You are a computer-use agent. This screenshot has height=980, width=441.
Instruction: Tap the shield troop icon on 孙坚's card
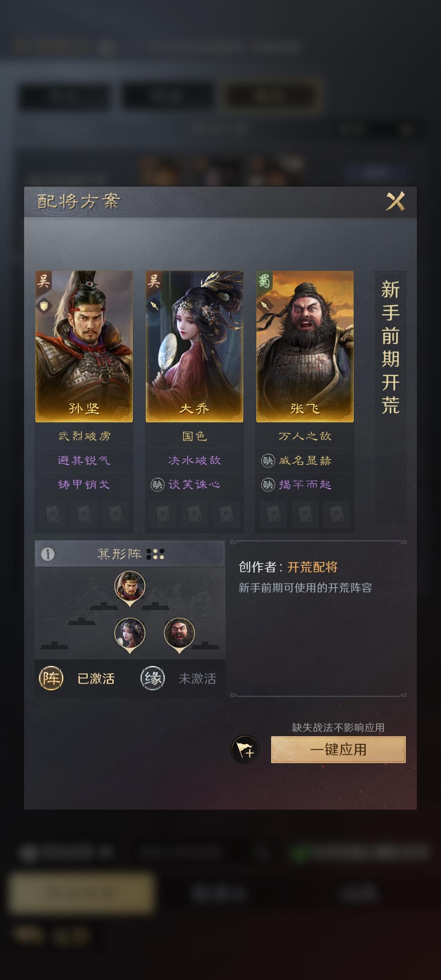tap(44, 305)
